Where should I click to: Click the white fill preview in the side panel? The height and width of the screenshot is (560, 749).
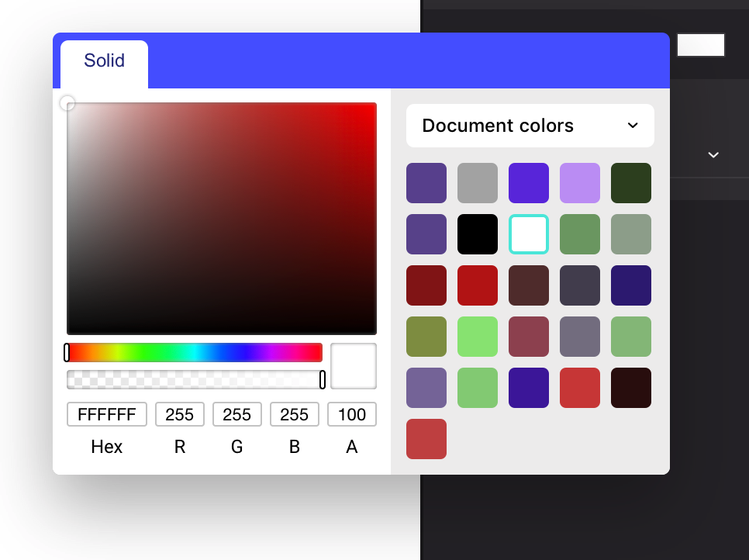701,45
